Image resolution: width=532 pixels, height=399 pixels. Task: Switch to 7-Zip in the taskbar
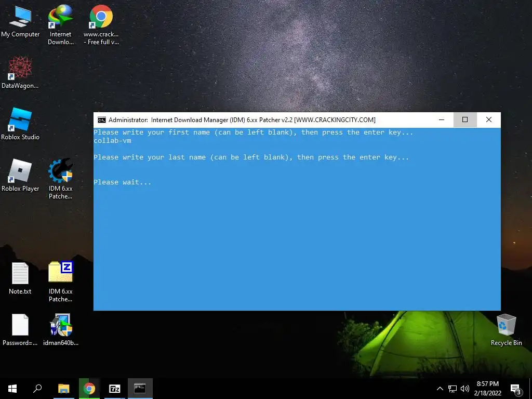[x=115, y=389]
